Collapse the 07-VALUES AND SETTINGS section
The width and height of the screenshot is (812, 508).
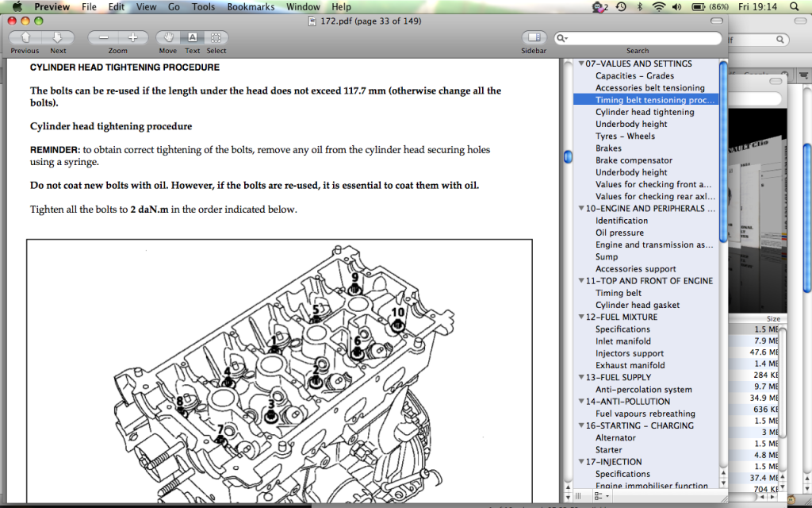click(581, 64)
